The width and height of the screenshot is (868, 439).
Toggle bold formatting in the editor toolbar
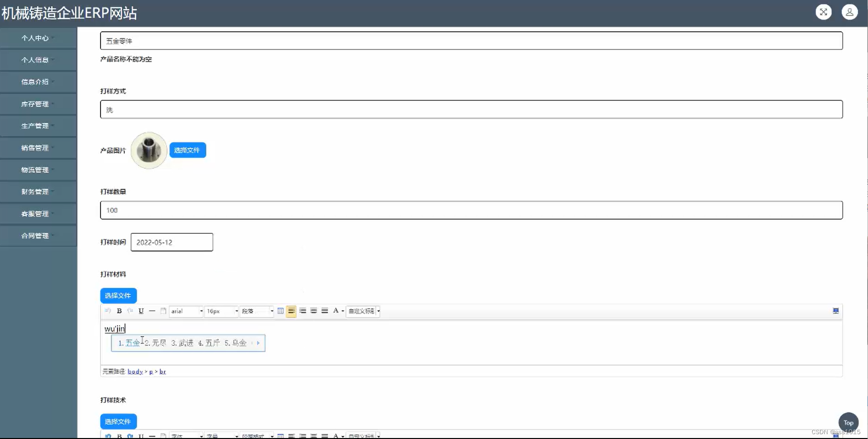(x=119, y=311)
